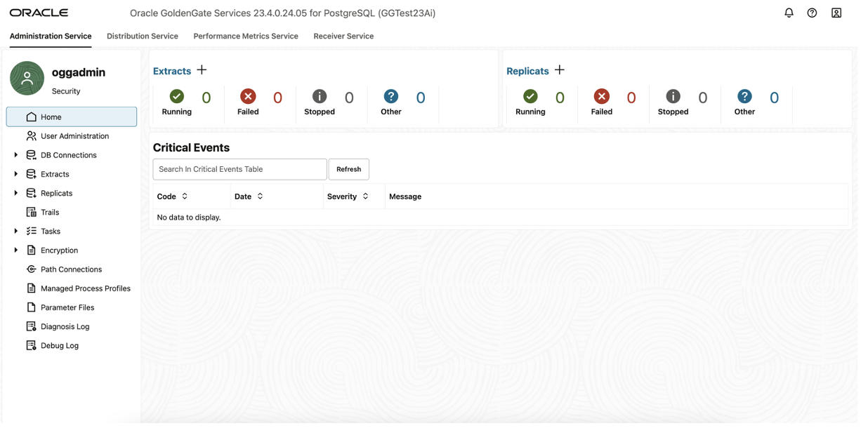Switch to the Receiver Service tab
Image resolution: width=868 pixels, height=428 pixels.
[x=343, y=36]
